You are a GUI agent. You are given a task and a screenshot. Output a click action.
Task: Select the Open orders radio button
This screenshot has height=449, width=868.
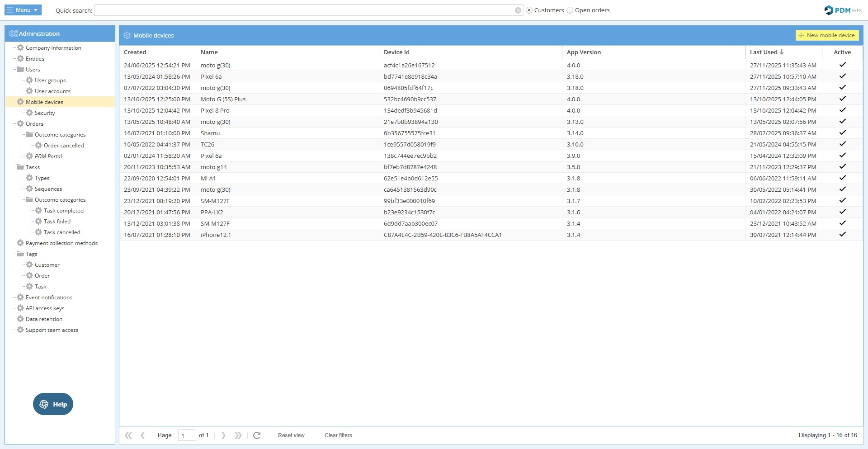pyautogui.click(x=570, y=10)
